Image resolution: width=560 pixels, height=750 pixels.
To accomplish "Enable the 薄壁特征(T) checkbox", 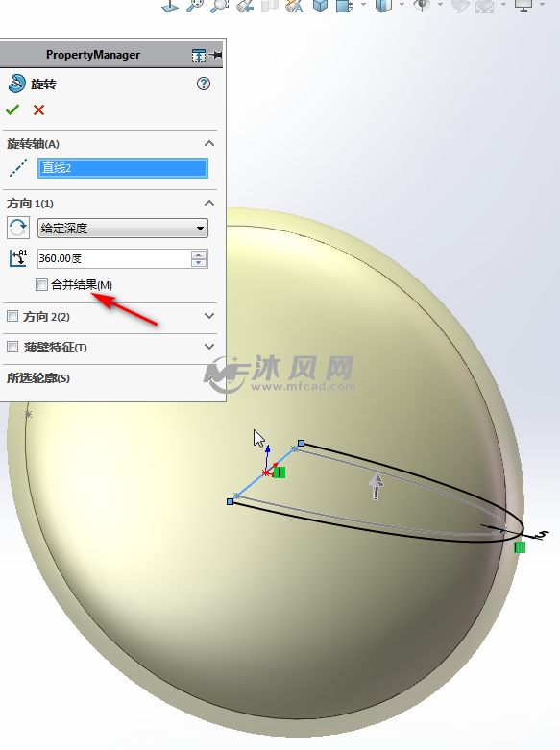I will point(12,347).
